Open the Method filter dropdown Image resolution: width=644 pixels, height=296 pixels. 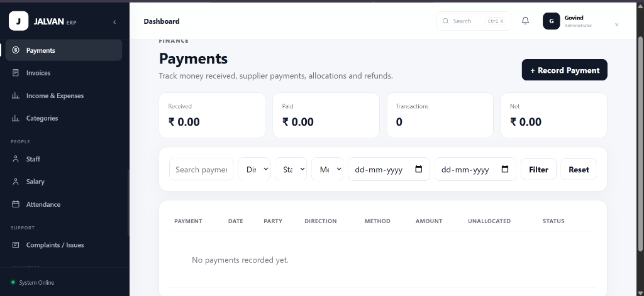pos(327,169)
